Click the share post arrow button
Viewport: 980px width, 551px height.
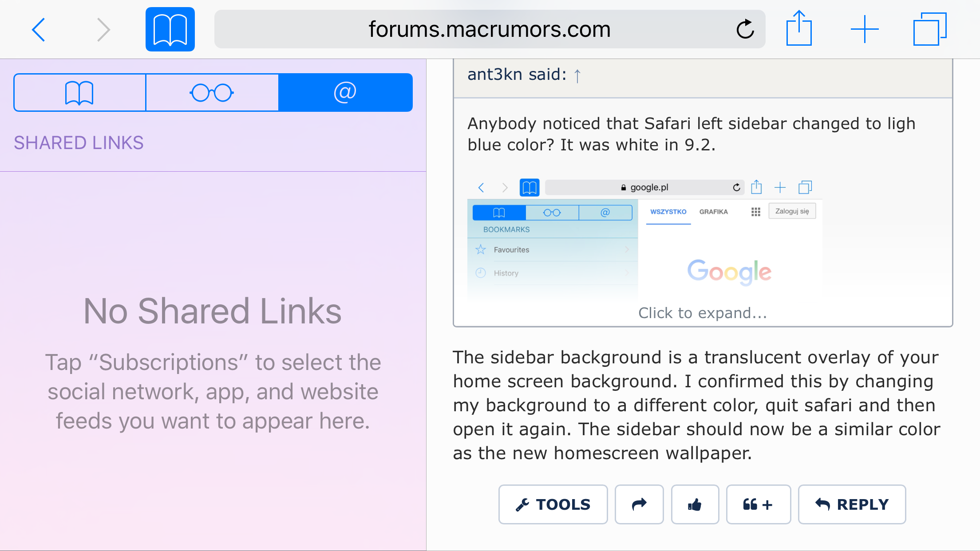(639, 504)
